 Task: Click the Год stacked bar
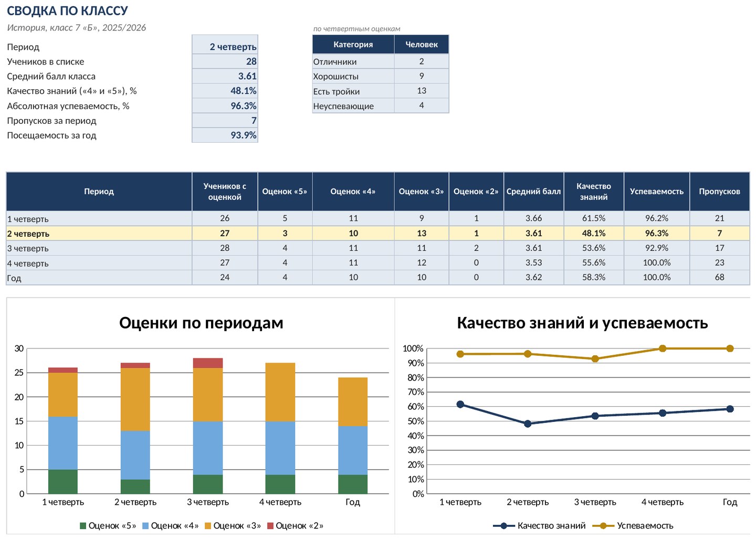pos(353,436)
